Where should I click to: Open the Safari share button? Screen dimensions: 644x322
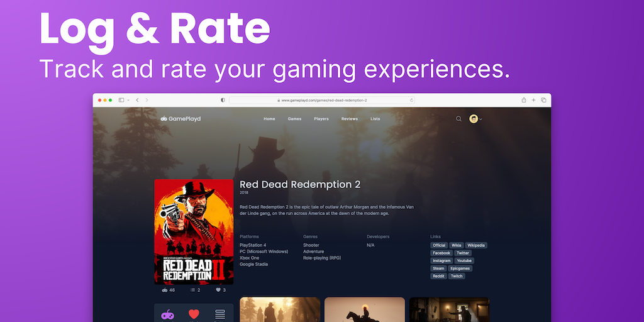524,100
